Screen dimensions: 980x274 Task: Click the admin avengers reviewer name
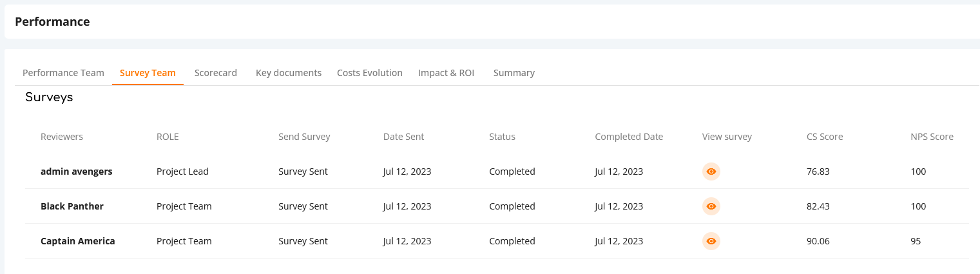click(x=77, y=171)
